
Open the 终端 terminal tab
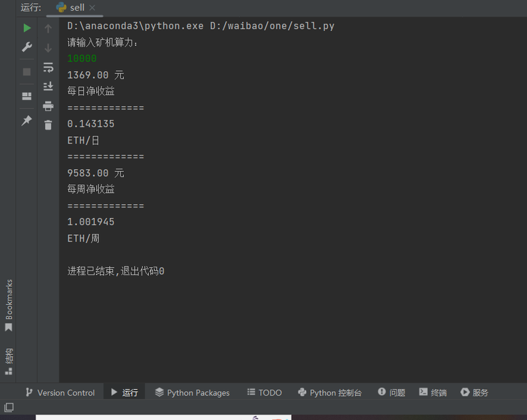433,392
